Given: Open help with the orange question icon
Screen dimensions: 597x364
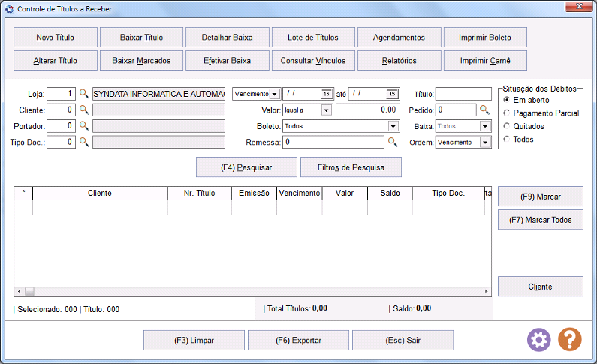Looking at the screenshot, I should tap(569, 340).
